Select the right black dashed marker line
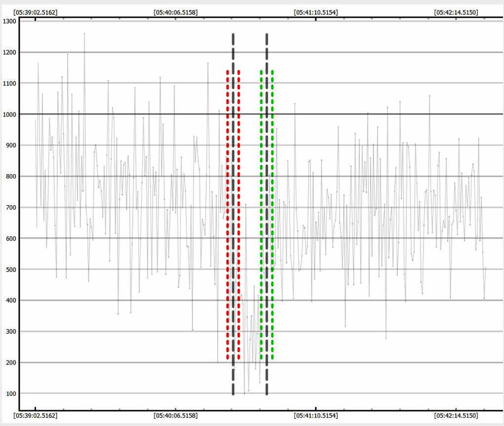The height and width of the screenshot is (426, 504). [267, 214]
